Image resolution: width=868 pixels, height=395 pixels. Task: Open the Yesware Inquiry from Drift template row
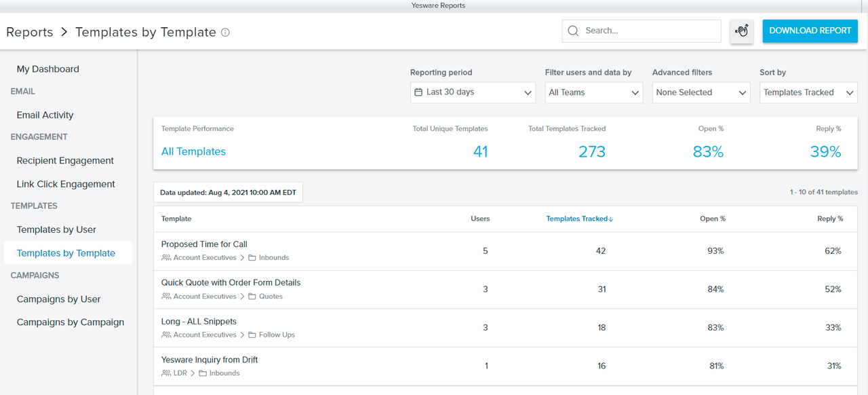click(210, 360)
